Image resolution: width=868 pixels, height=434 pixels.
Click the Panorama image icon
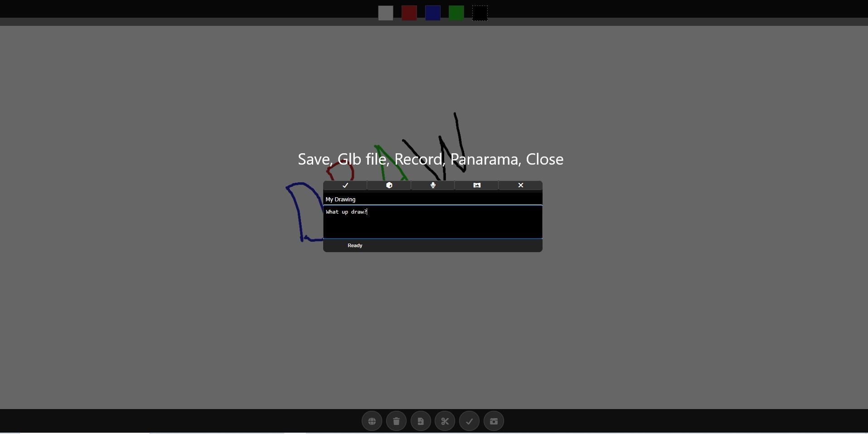click(477, 185)
